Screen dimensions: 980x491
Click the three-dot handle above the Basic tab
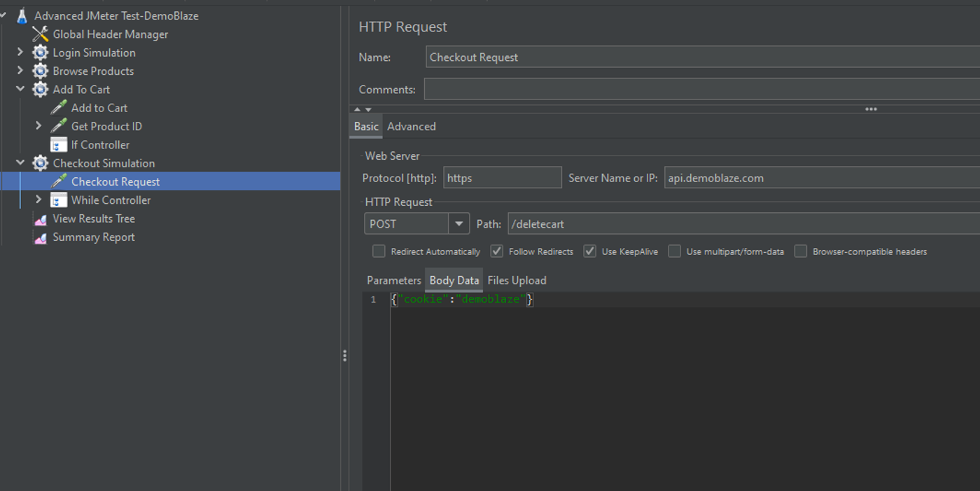pos(871,109)
